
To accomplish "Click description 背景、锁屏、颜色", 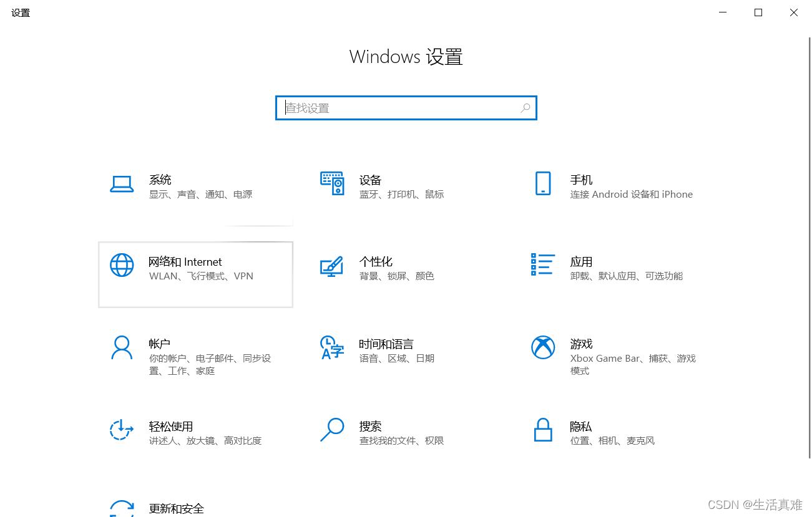I will pos(397,276).
